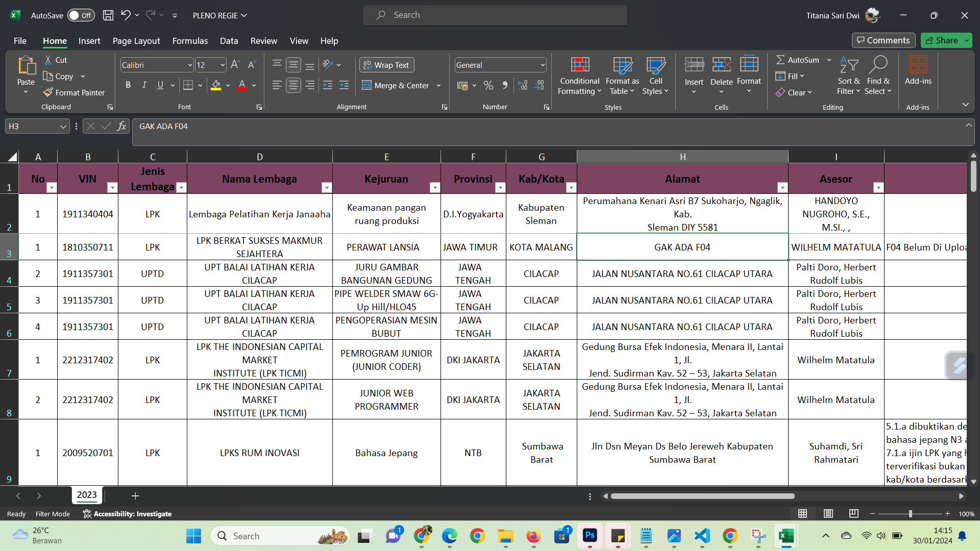
Task: Select cell with VIN 1810350711
Action: pos(88,247)
